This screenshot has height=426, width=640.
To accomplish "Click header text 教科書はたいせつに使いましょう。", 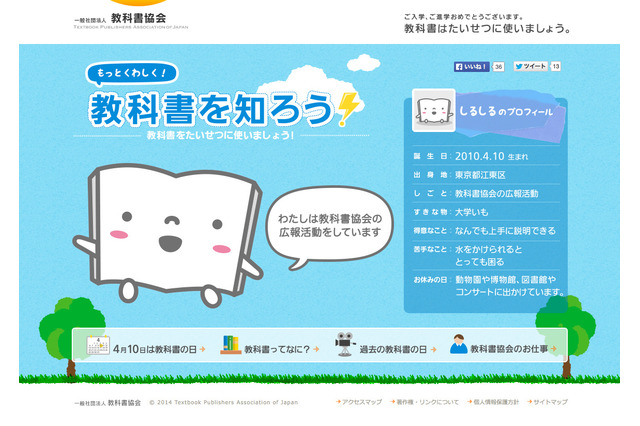I will [487, 29].
